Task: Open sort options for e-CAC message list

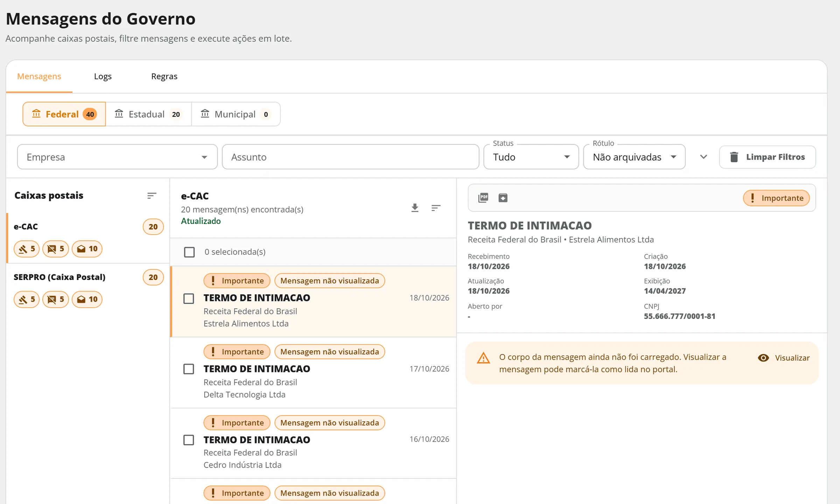Action: point(436,208)
